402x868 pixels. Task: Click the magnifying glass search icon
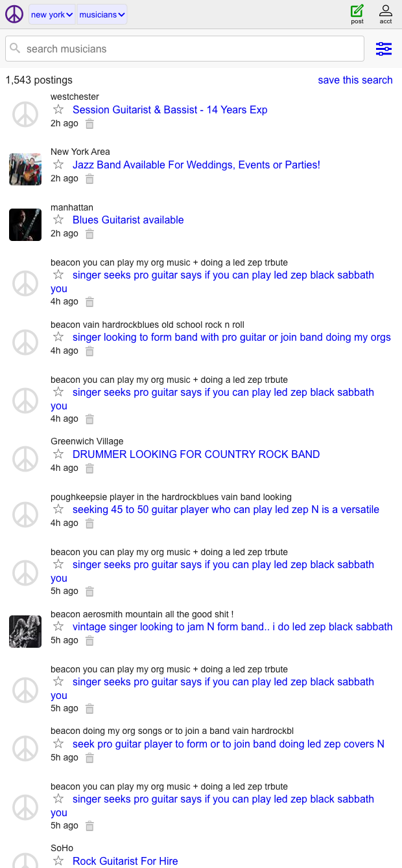[16, 48]
